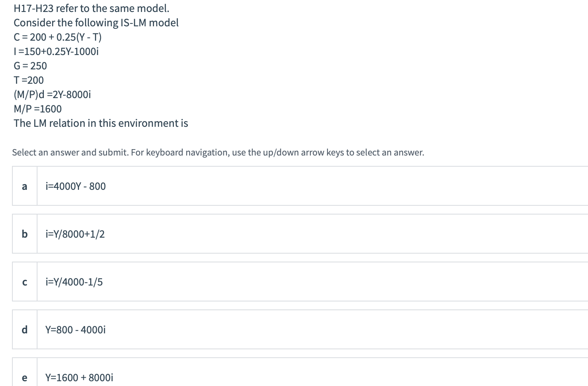Choose answer i=4000Y - 800
The width and height of the screenshot is (588, 386).
[76, 186]
